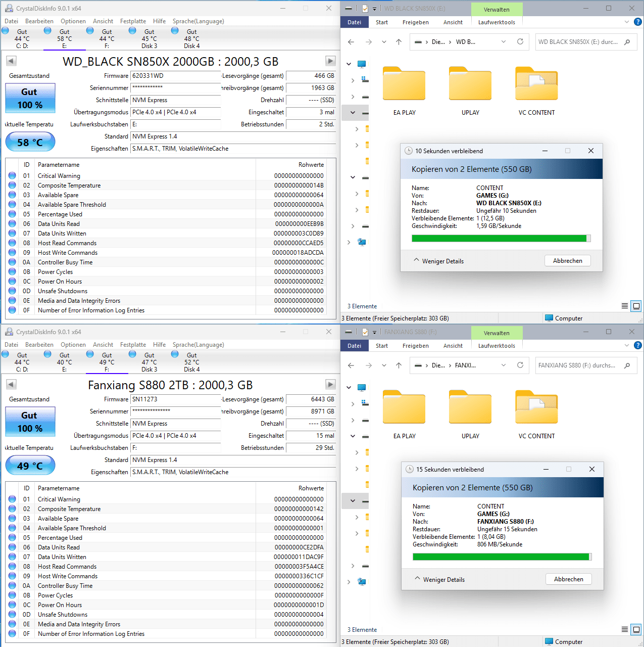This screenshot has height=647, width=644.
Task: Click the Gut 100 % health button, Fanxiang window
Action: (x=30, y=422)
